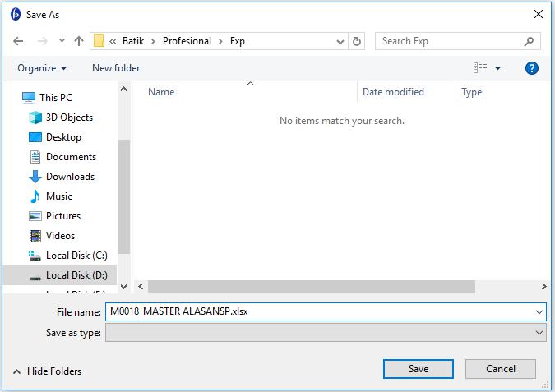Click the Cancel button
Viewport: 555px width, 392px height.
point(500,369)
